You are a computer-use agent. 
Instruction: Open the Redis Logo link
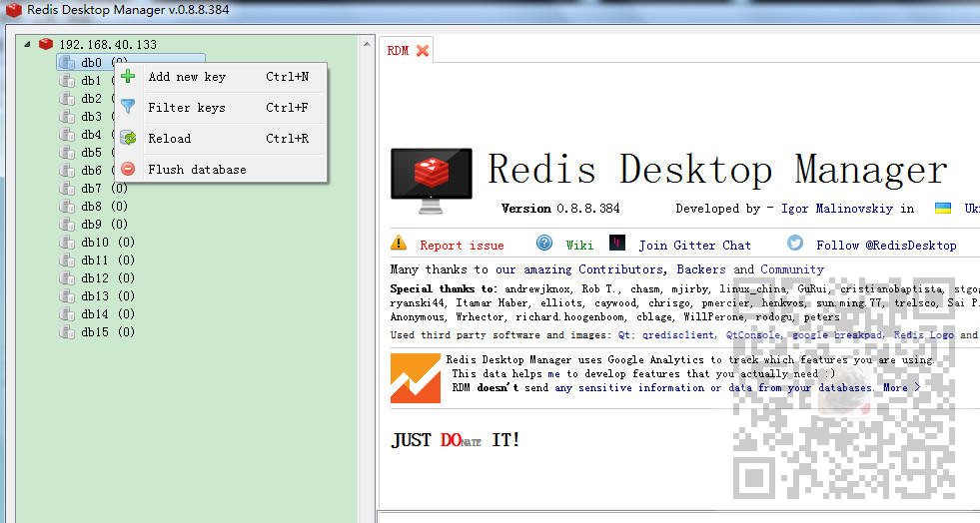(923, 335)
